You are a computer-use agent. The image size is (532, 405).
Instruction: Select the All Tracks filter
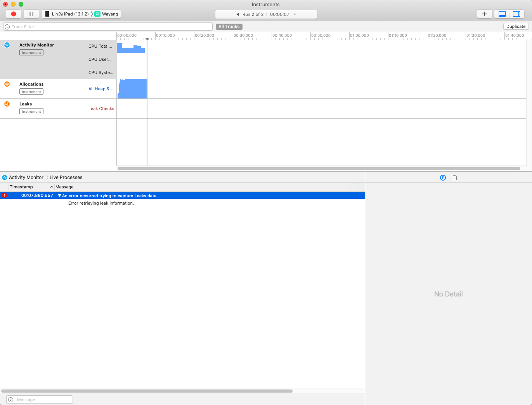pyautogui.click(x=229, y=27)
